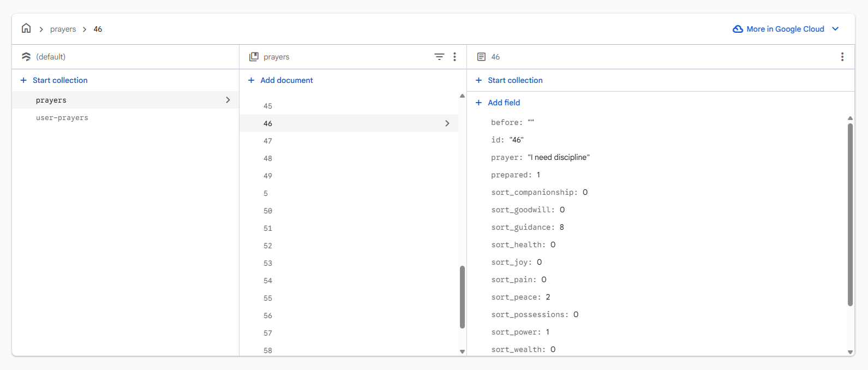Image resolution: width=868 pixels, height=370 pixels.
Task: Click scroll up arrow in fields panel
Action: (850, 118)
